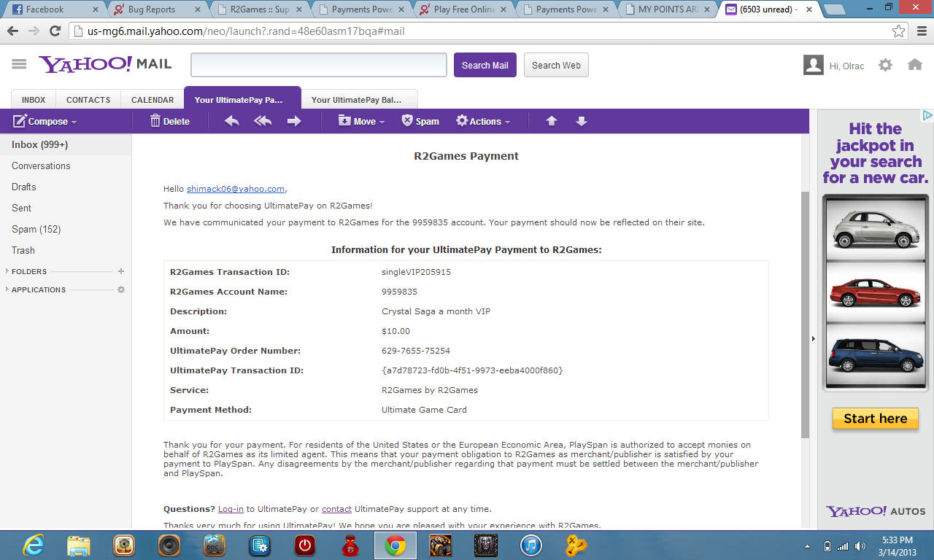Click the Reply arrow icon
The height and width of the screenshot is (560, 934).
pos(232,121)
